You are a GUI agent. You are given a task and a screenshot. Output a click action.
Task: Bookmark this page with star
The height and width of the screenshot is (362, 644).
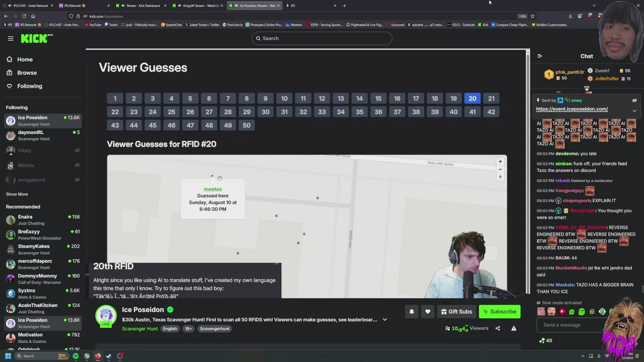pos(532,16)
